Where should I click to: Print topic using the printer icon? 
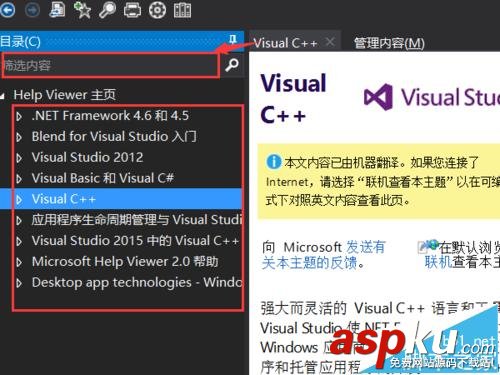pyautogui.click(x=132, y=10)
